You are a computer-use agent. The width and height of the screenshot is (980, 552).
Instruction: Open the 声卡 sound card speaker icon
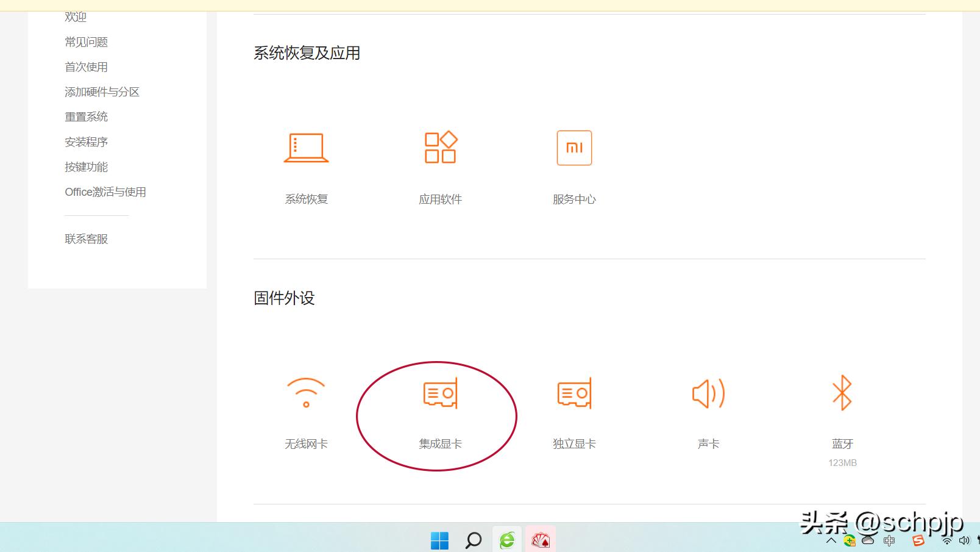(708, 393)
